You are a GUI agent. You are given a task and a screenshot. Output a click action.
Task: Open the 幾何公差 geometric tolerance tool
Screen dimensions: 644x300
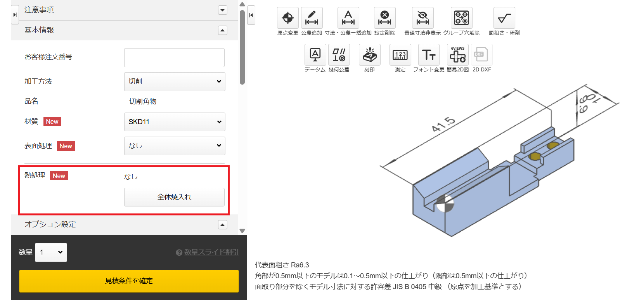click(339, 55)
